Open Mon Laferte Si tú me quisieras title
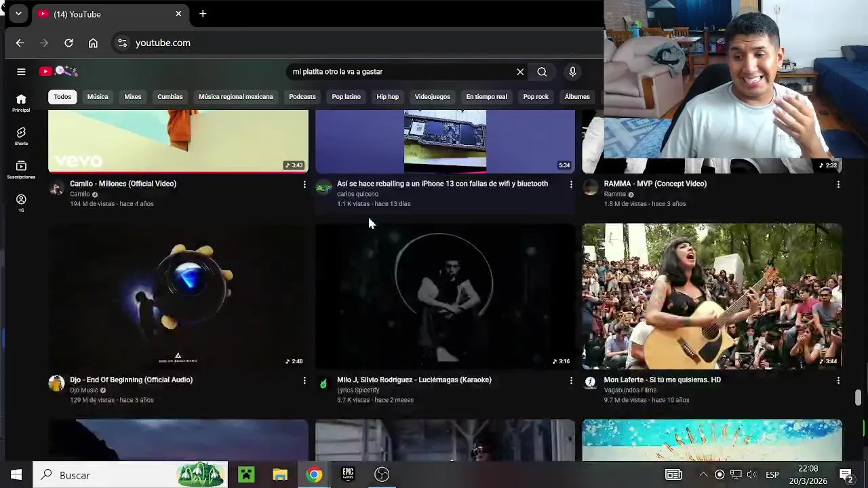This screenshot has width=868, height=488. coord(663,380)
